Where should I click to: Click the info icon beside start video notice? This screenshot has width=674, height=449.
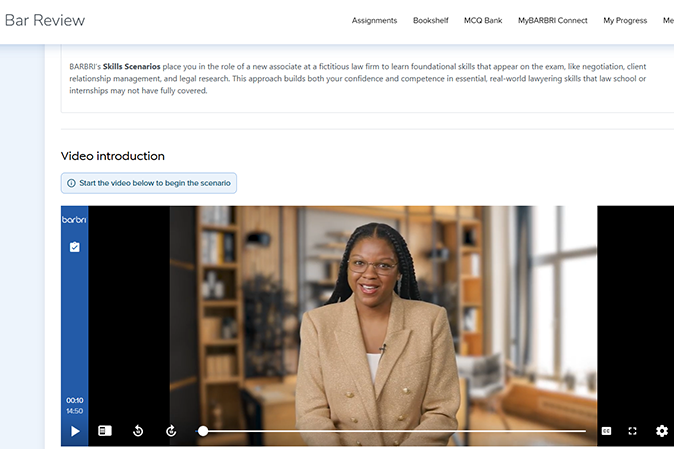click(x=71, y=184)
